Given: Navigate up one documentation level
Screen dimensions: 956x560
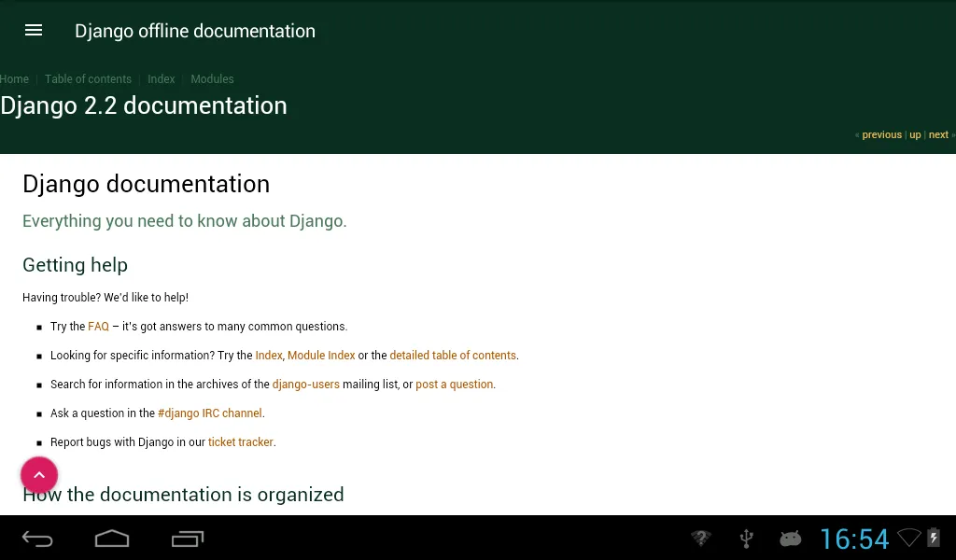Looking at the screenshot, I should coord(915,134).
